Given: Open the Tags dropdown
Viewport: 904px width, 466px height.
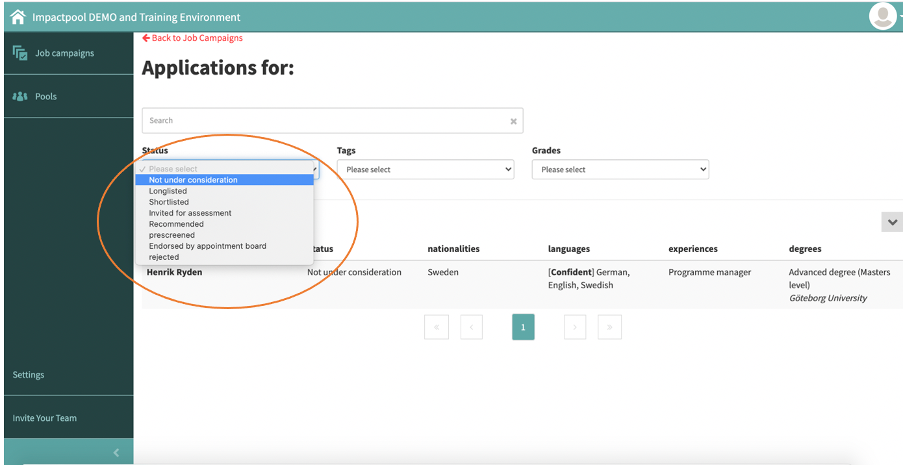Looking at the screenshot, I should coord(425,170).
